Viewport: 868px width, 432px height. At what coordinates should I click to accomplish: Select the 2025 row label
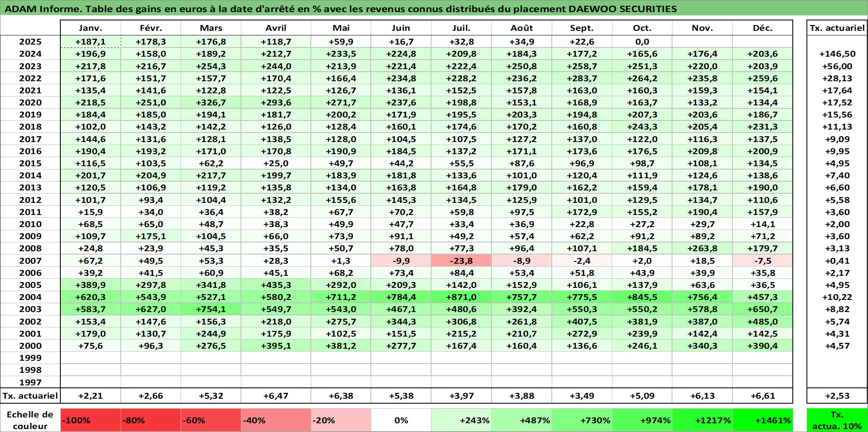(30, 42)
